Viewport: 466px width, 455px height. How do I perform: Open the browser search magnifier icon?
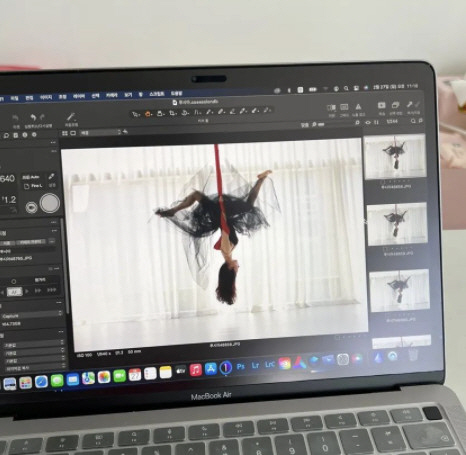point(413,121)
